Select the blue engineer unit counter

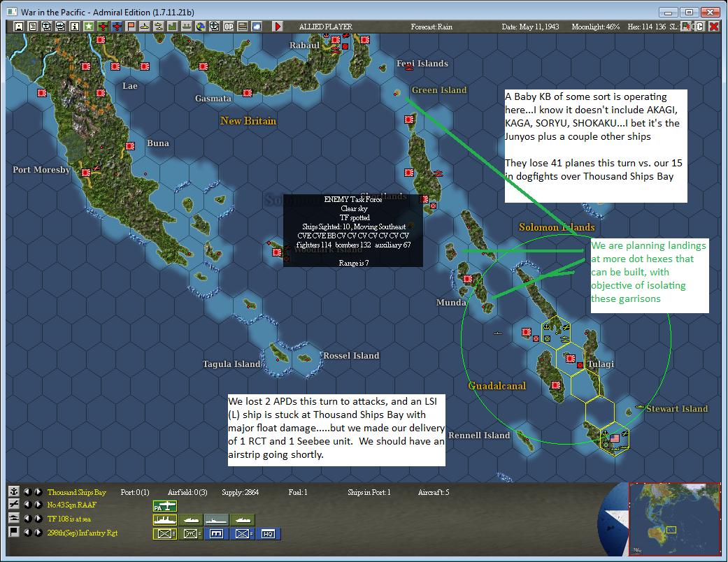[x=216, y=534]
